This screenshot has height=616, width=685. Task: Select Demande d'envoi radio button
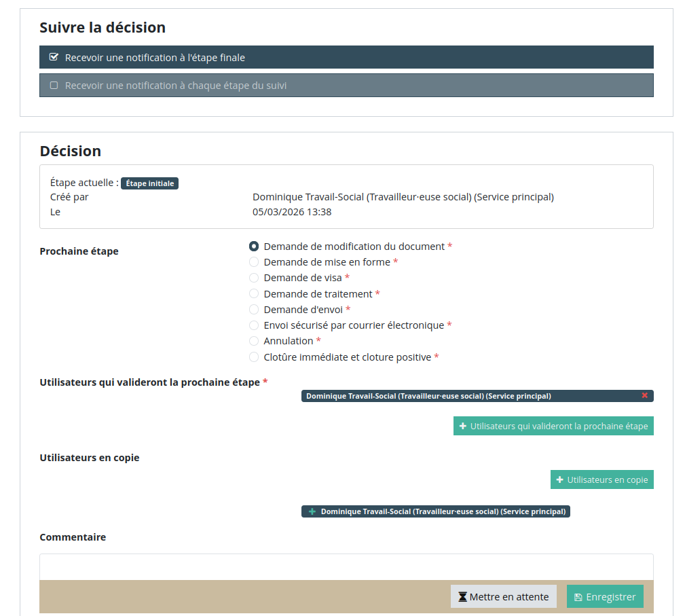(x=254, y=310)
